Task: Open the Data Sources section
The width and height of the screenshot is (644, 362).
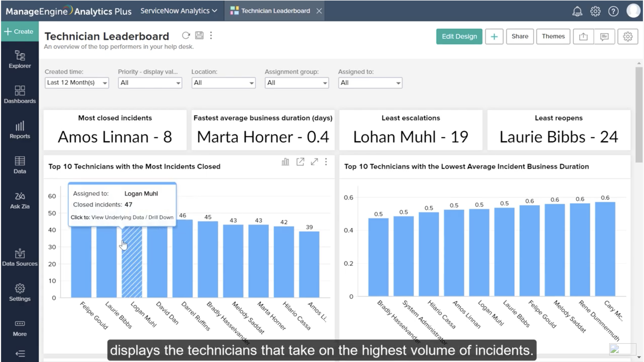Action: (x=20, y=257)
